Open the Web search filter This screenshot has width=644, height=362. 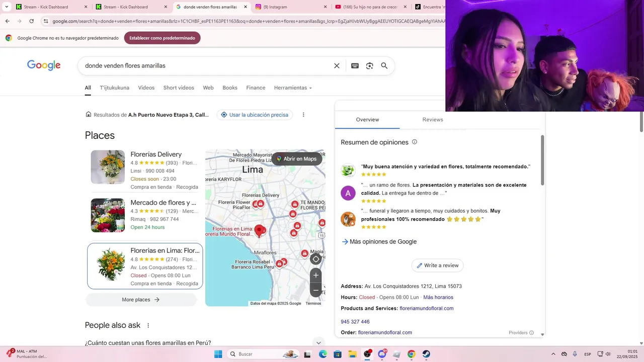pyautogui.click(x=208, y=88)
